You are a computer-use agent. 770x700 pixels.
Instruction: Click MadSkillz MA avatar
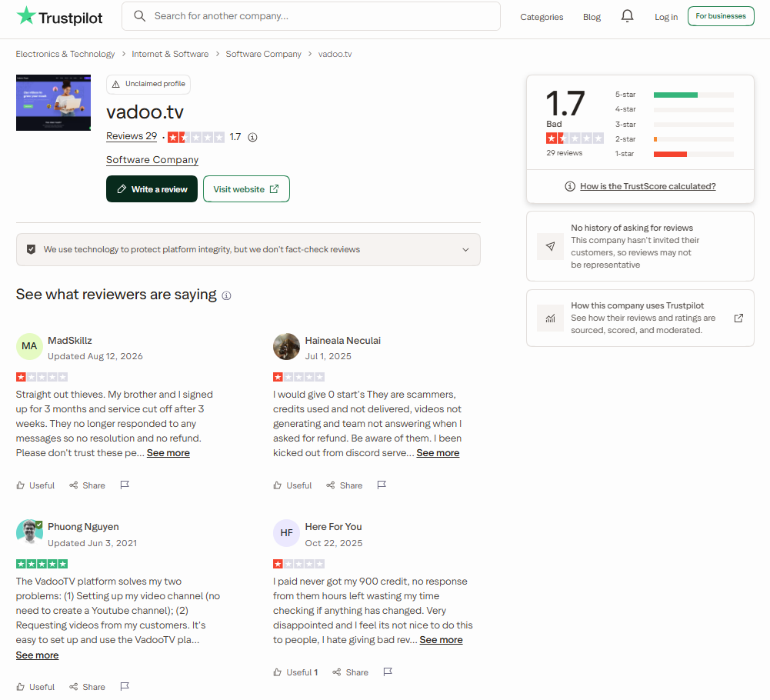(29, 346)
